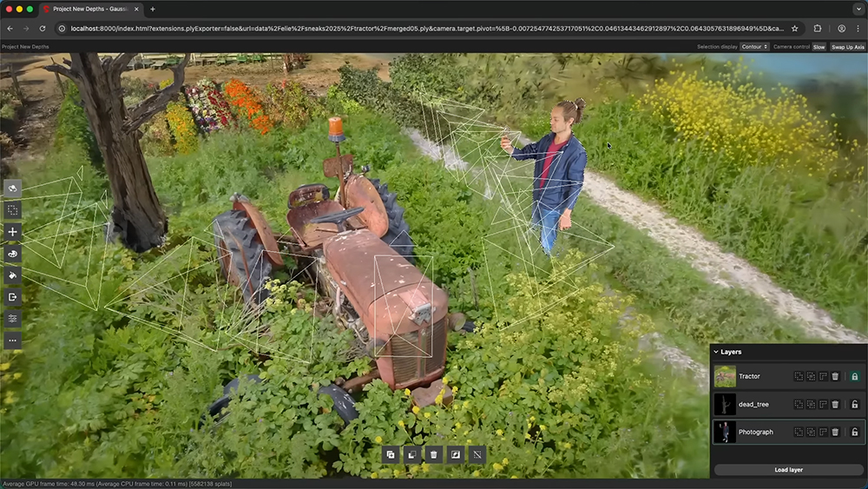Open the sliders settings panel icon

pos(13,319)
